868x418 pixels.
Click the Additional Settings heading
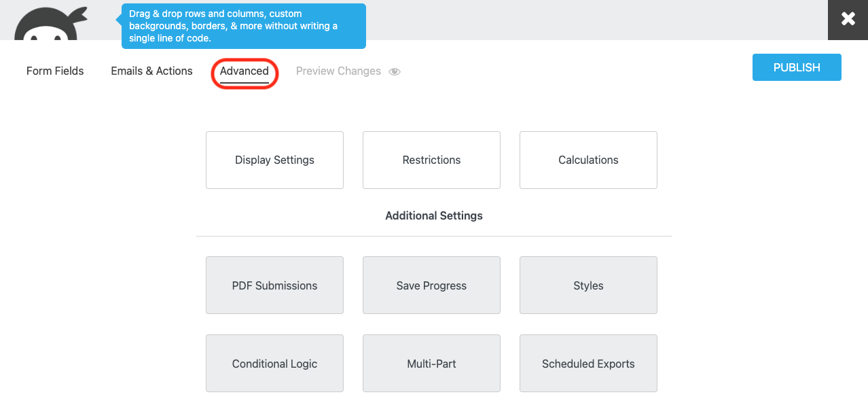point(434,215)
